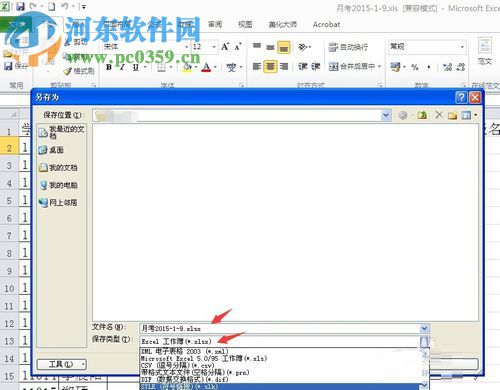Select the highlighted Center alignment button
This screenshot has width=500, height=390.
[270, 67]
